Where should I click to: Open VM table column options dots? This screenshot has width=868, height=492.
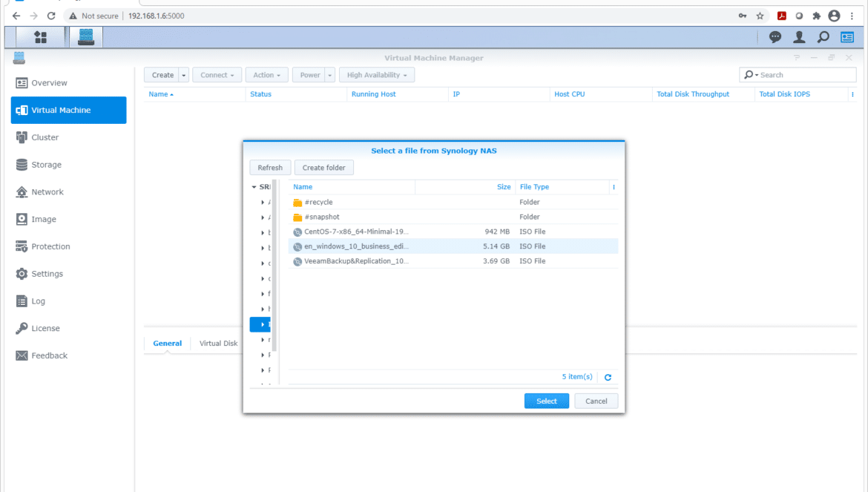click(x=852, y=94)
